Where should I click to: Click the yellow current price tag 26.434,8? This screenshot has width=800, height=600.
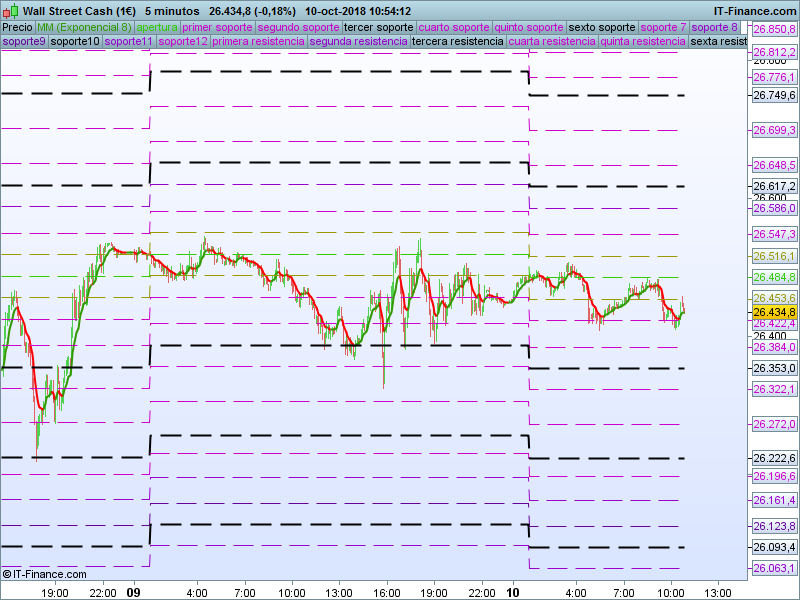tap(774, 312)
